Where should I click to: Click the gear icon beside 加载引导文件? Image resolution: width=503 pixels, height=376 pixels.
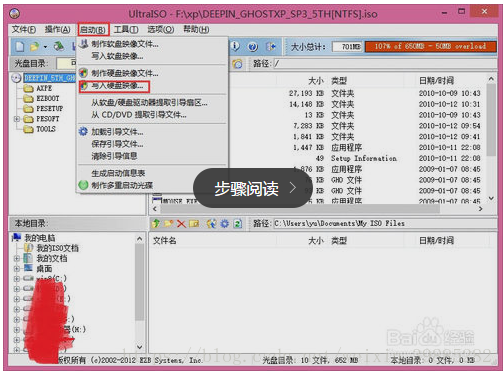coord(83,132)
